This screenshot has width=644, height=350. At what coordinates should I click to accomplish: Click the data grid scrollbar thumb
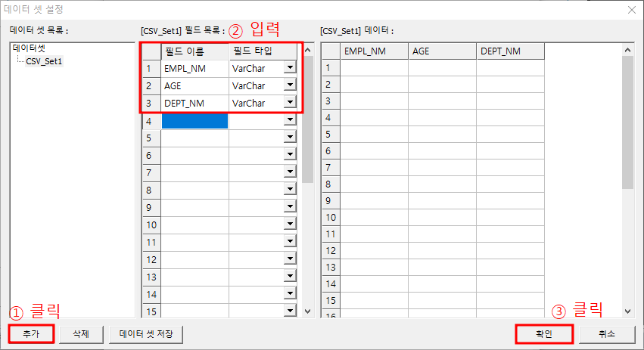point(627,122)
